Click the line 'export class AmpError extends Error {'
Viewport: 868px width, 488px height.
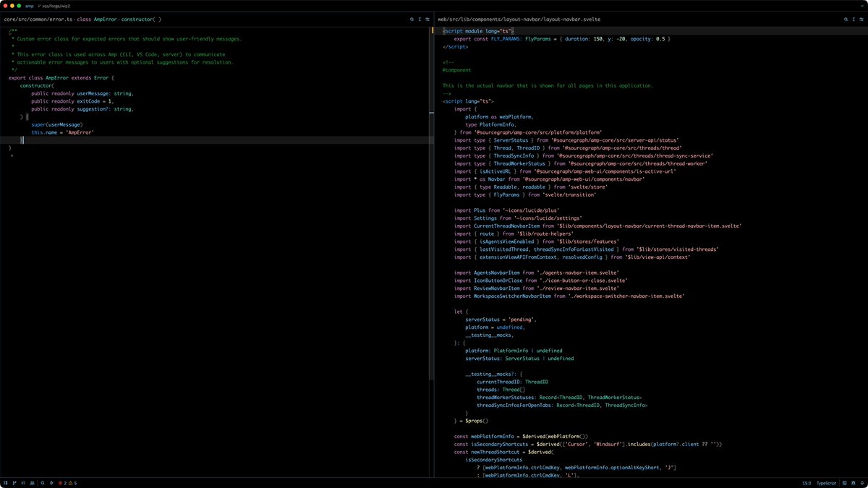point(61,78)
